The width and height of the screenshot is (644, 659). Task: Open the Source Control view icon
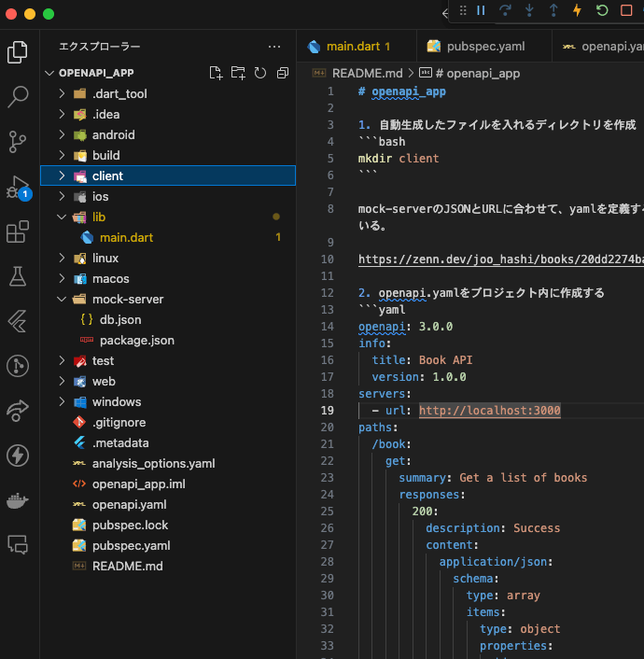click(x=18, y=142)
